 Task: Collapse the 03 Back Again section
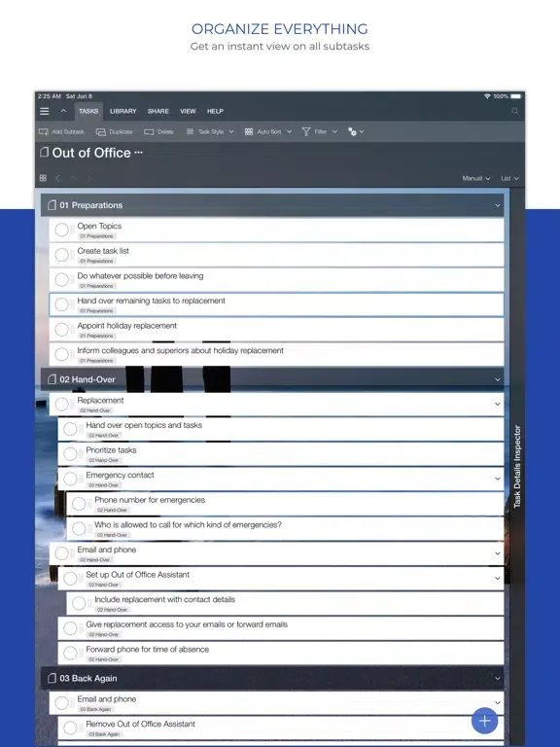[x=497, y=678]
